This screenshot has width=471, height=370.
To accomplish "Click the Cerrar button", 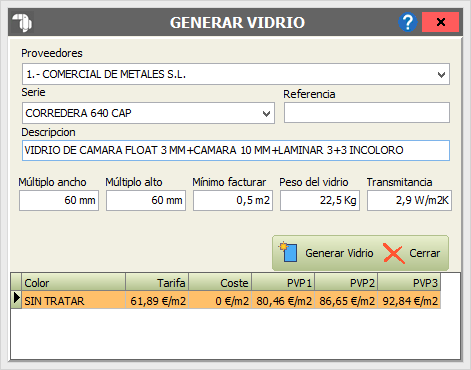I will point(412,253).
